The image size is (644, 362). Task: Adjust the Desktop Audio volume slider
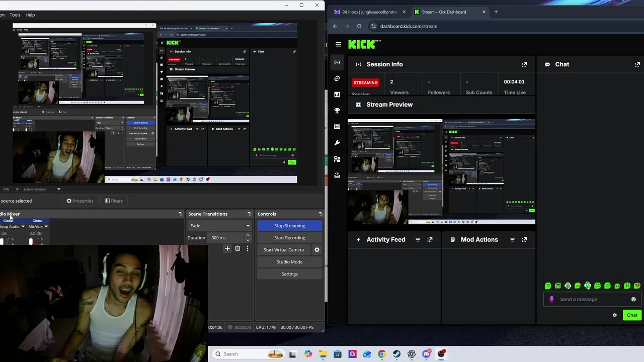pyautogui.click(x=2, y=242)
